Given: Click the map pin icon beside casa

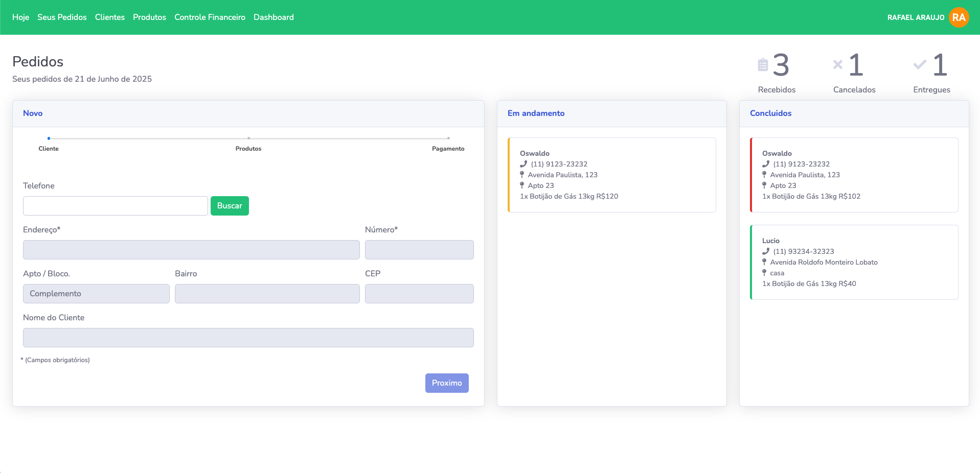Looking at the screenshot, I should [x=764, y=273].
